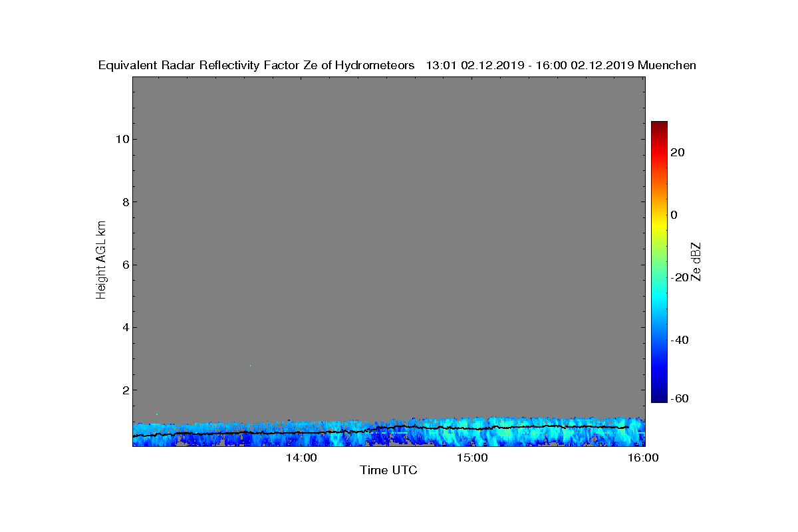Select the Ze dBZ colorbar title
Viewport: 798px width, 532px height.
[x=696, y=261]
